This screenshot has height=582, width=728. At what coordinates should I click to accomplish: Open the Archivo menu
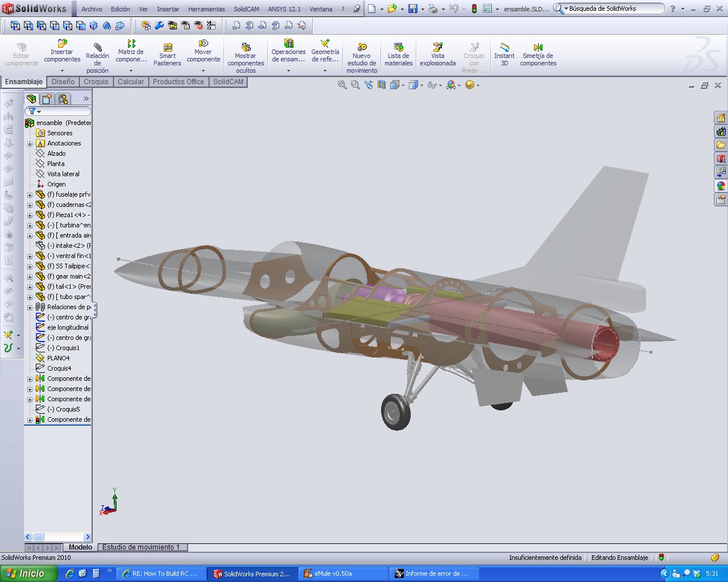click(x=92, y=9)
